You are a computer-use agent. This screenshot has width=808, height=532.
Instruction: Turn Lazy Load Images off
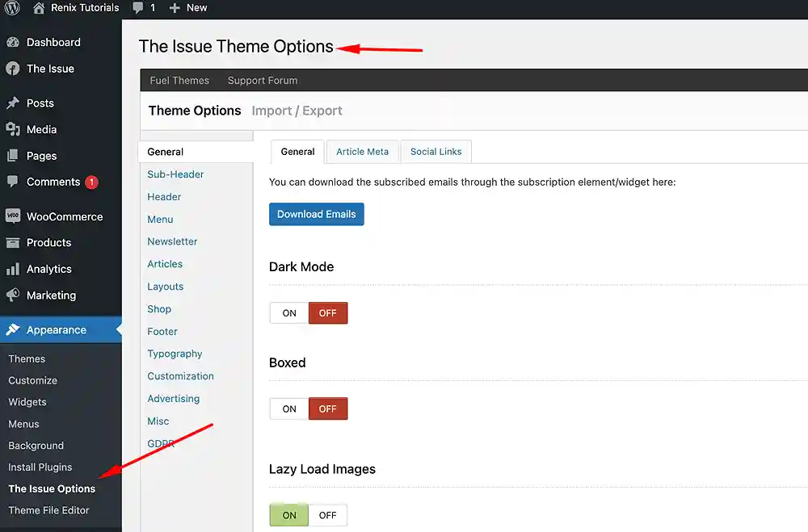[328, 515]
